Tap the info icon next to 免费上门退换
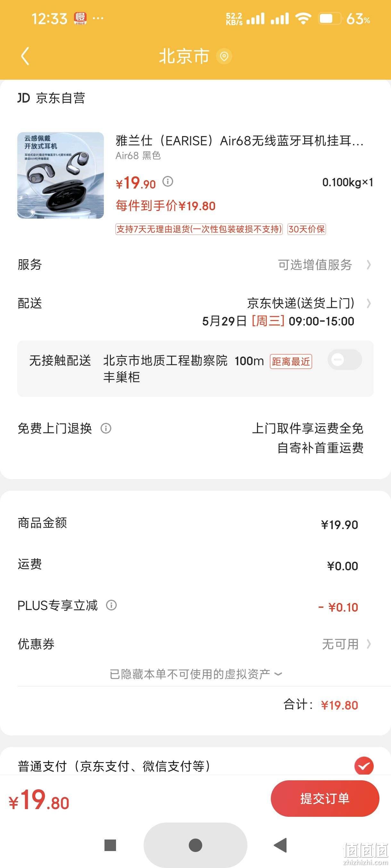 (x=106, y=428)
